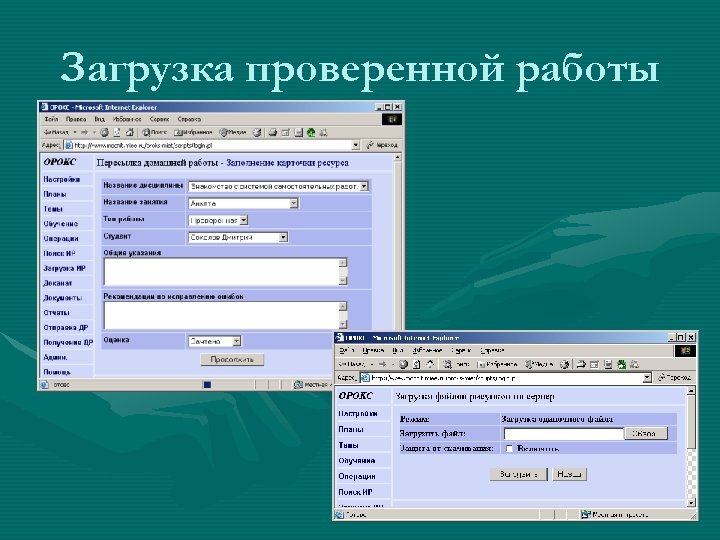The width and height of the screenshot is (720, 540).
Task: Click lower window vertical scrollbar down arrow
Action: [x=692, y=502]
